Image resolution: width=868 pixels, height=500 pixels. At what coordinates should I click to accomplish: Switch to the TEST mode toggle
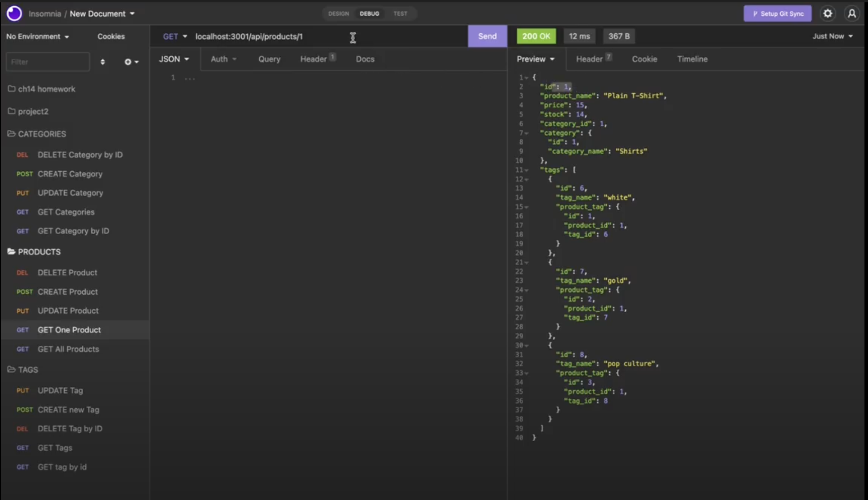400,14
